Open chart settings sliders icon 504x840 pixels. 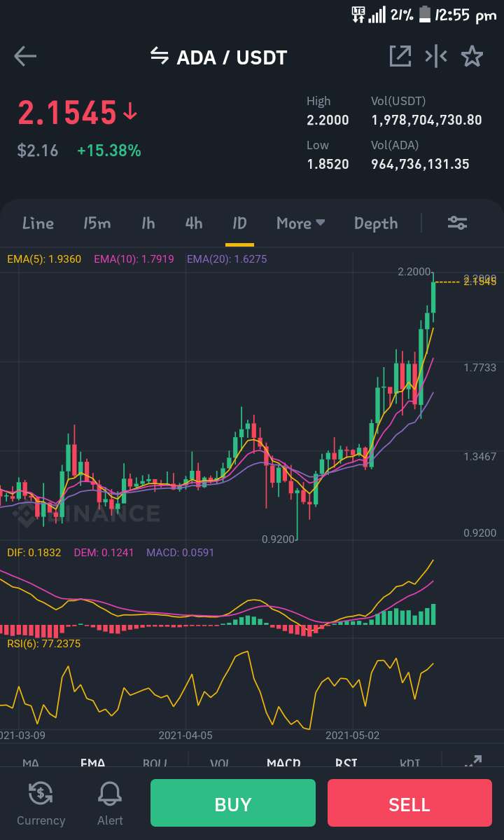tap(458, 222)
